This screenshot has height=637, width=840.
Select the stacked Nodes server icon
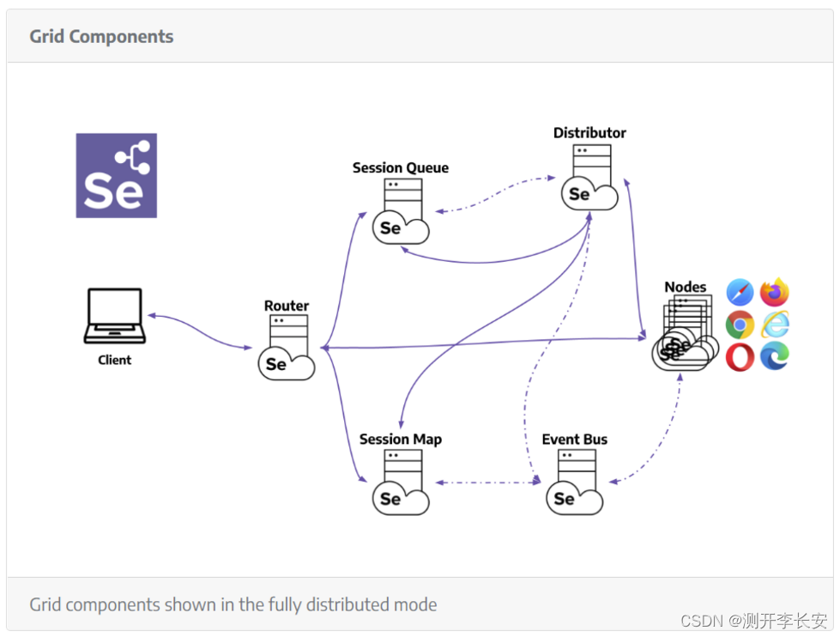(x=686, y=332)
